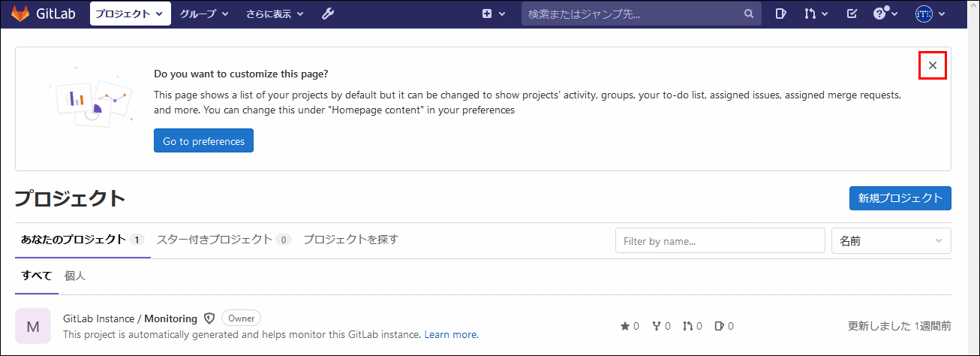Open the to-do list icon
Image resolution: width=980 pixels, height=356 pixels.
851,14
